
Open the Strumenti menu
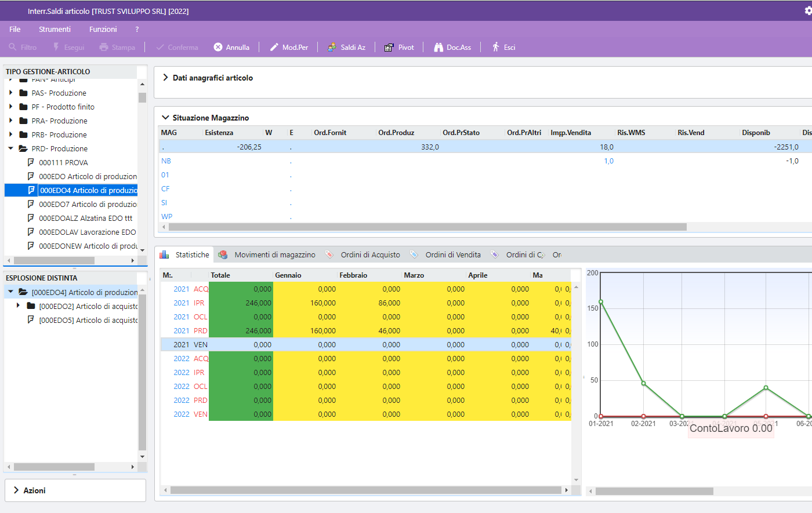click(x=55, y=29)
